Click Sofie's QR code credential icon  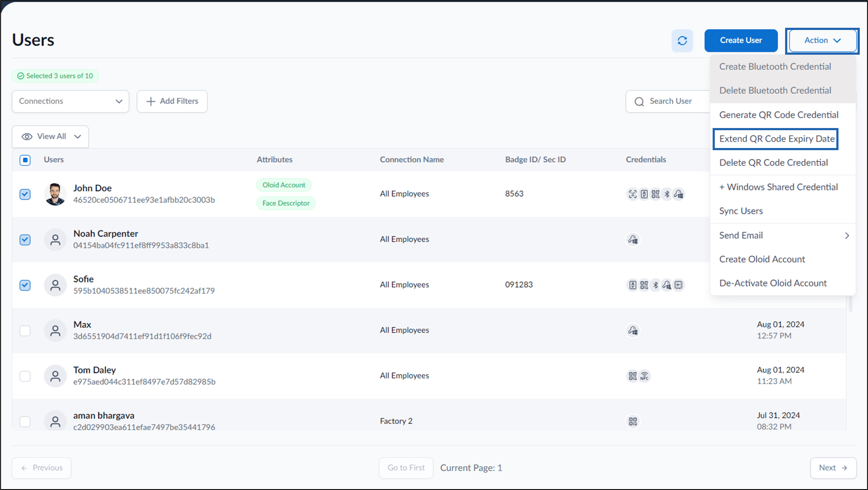tap(644, 285)
